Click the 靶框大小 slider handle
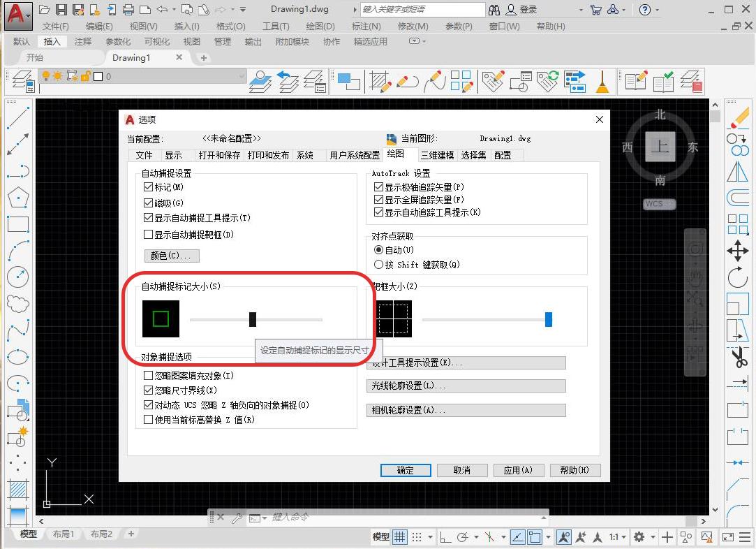Viewport: 756px width, 549px height. [547, 319]
